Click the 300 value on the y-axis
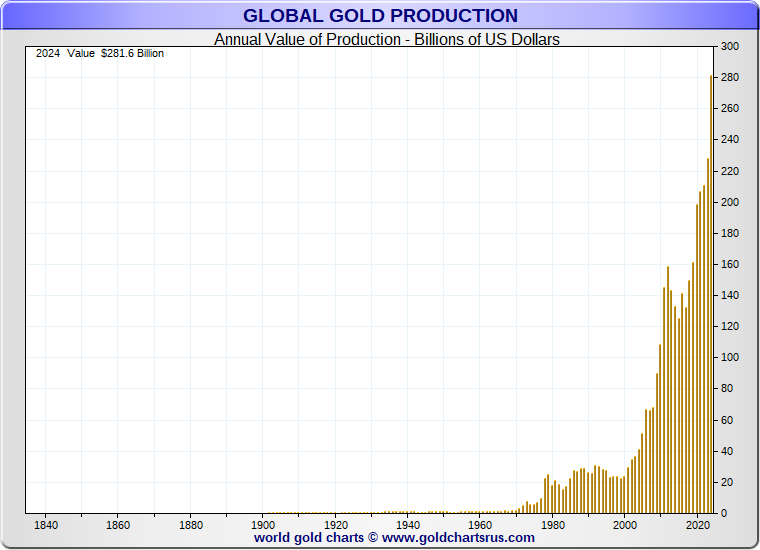Screen dimensions: 760x550 point(730,47)
